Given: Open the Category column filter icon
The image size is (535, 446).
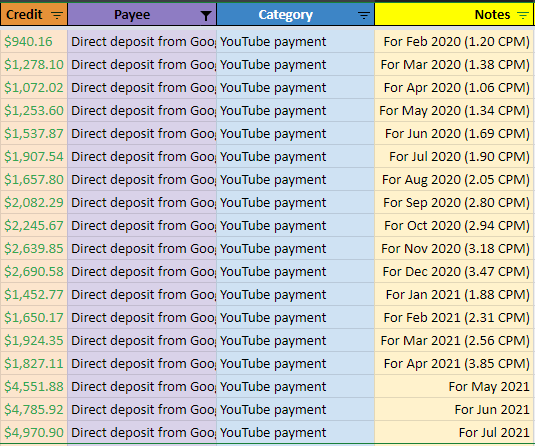Looking at the screenshot, I should (x=364, y=15).
